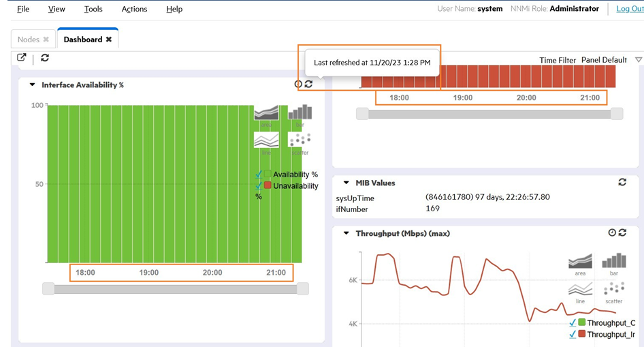Refresh the Throughput (Mbps) panel
This screenshot has height=347, width=644.
622,232
